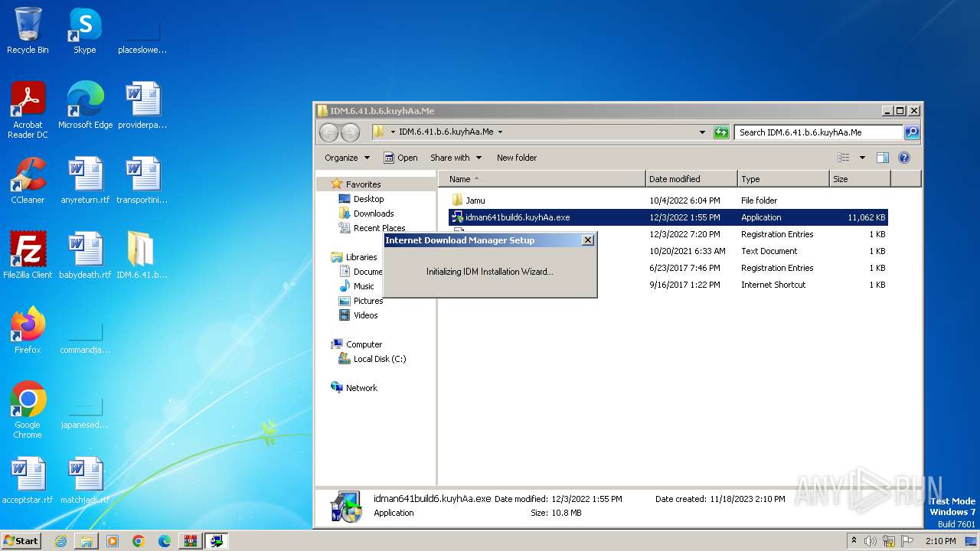Select the babydeath.rtf desktop document
The height and width of the screenshot is (551, 980).
pyautogui.click(x=85, y=256)
